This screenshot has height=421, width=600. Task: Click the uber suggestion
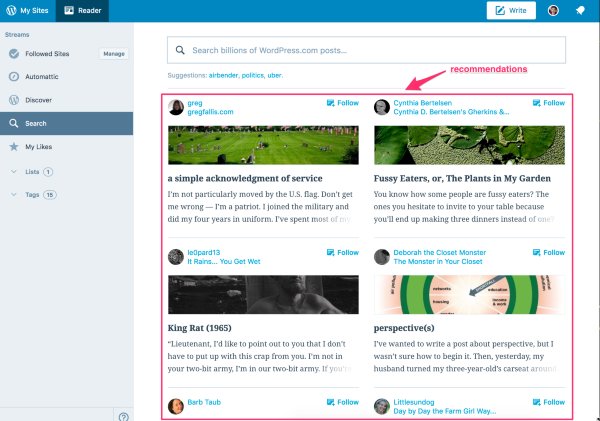pyautogui.click(x=274, y=75)
